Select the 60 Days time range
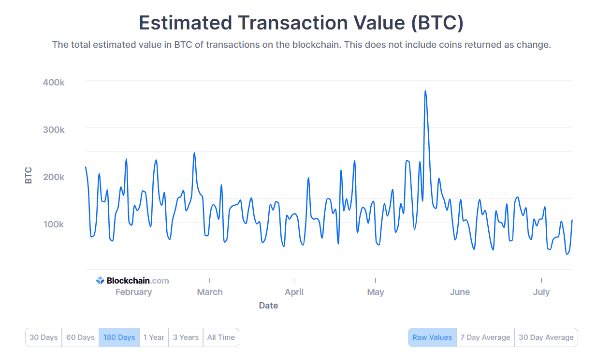This screenshot has width=611, height=364. point(80,337)
